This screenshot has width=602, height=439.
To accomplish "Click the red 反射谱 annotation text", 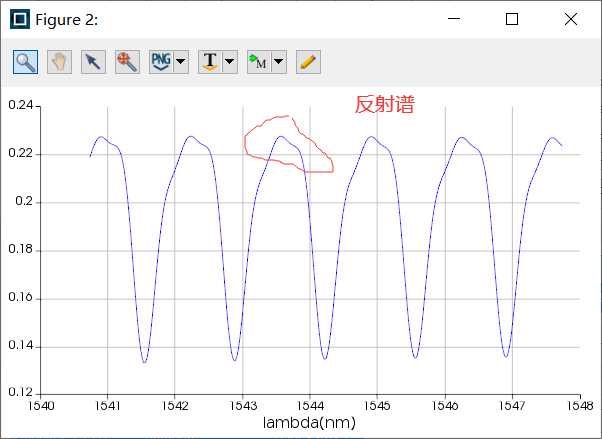I will pyautogui.click(x=384, y=104).
